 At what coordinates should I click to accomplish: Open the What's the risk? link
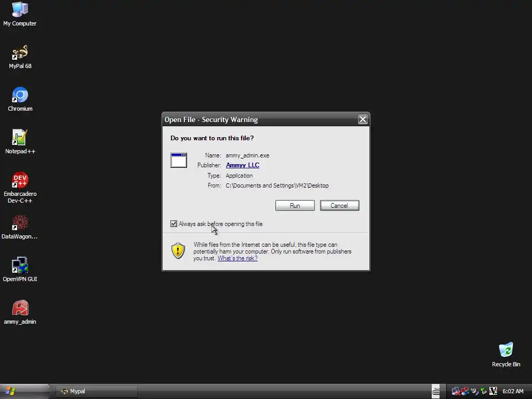(237, 258)
